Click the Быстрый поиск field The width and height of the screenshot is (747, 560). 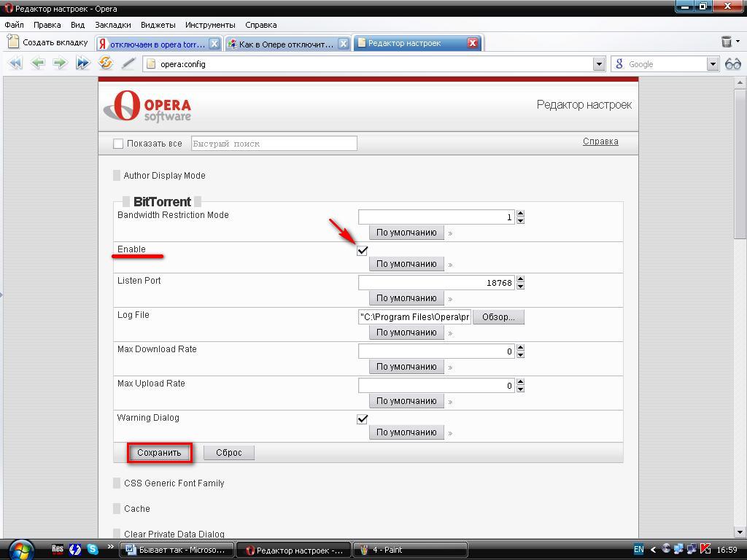pyautogui.click(x=274, y=144)
